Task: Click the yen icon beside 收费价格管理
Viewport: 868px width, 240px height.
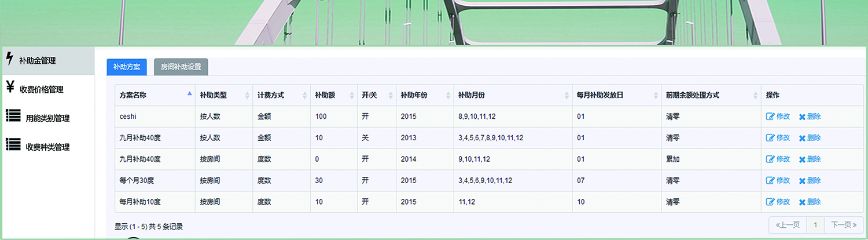Action: pos(10,88)
